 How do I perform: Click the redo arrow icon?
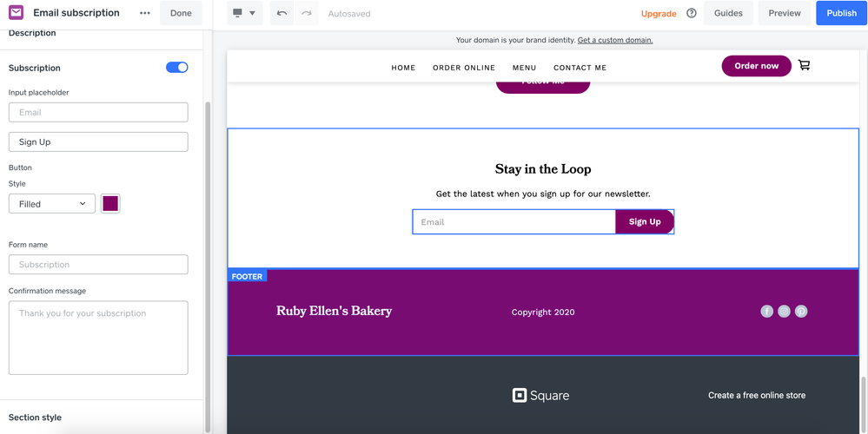point(306,13)
